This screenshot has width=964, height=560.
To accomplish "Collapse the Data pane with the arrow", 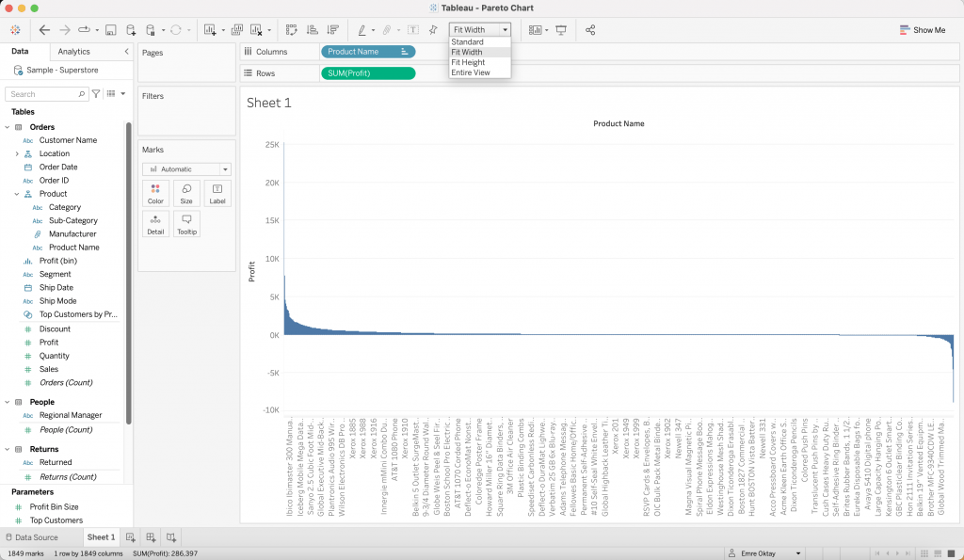I will [126, 52].
